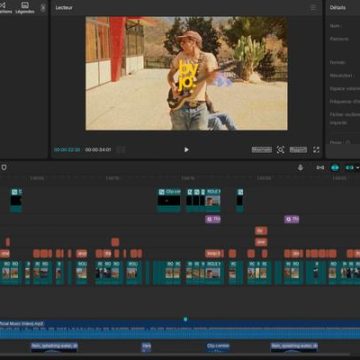Expand more media tools arrow beside Légendes

[x=43, y=8]
